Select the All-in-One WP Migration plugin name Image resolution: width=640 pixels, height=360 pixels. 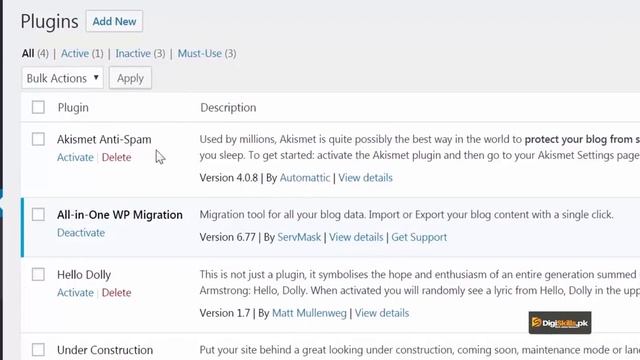point(120,215)
